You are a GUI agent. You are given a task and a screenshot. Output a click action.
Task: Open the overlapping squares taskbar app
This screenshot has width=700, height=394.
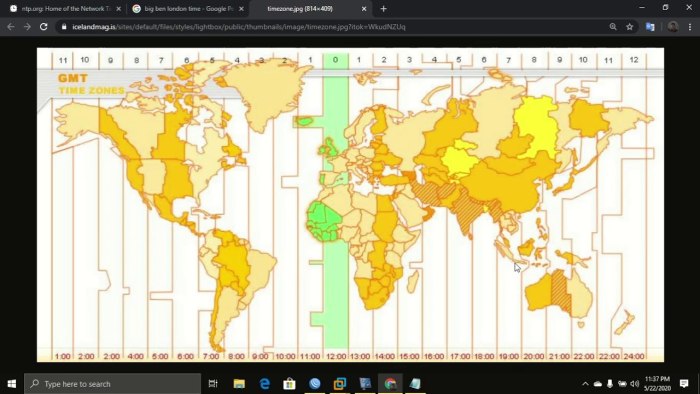click(x=340, y=384)
